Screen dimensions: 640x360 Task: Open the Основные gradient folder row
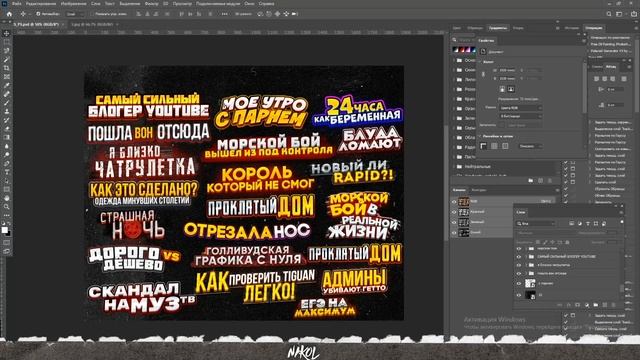[x=465, y=60]
